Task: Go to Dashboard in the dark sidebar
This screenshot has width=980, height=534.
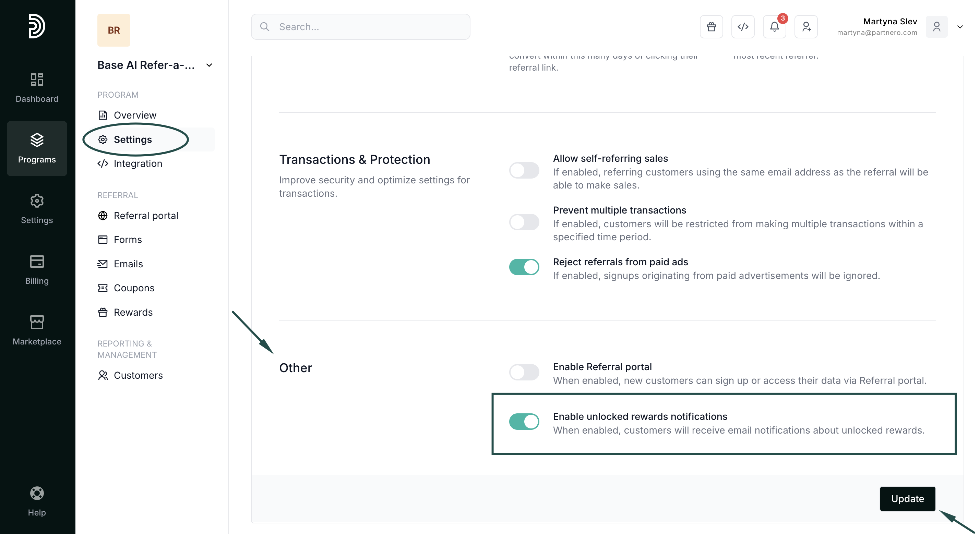Action: tap(37, 87)
